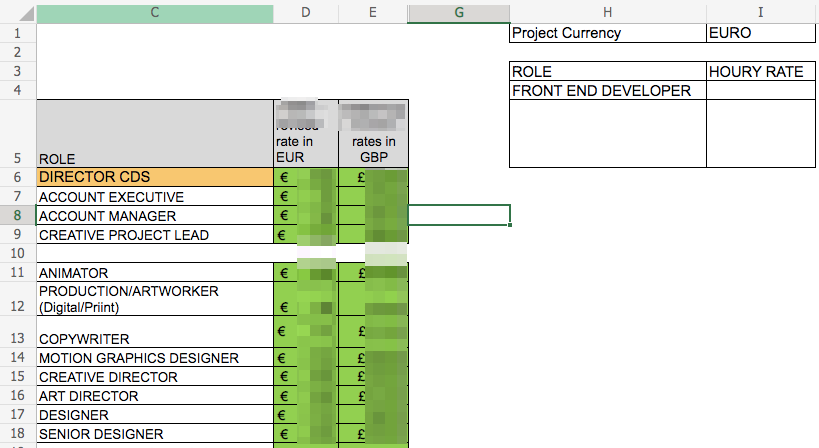Select the CREATIVE PROJECT LEAD cell
The height and width of the screenshot is (448, 819).
click(155, 235)
